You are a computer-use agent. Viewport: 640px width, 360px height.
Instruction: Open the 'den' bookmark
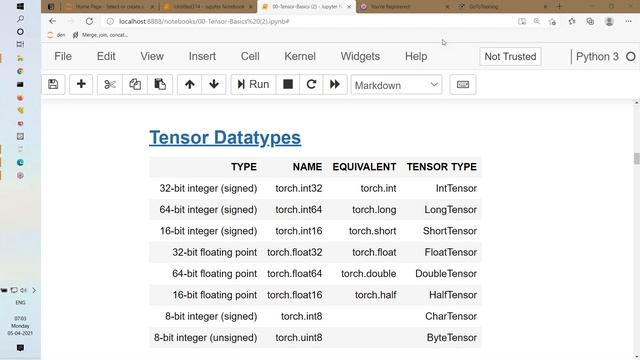pos(57,35)
